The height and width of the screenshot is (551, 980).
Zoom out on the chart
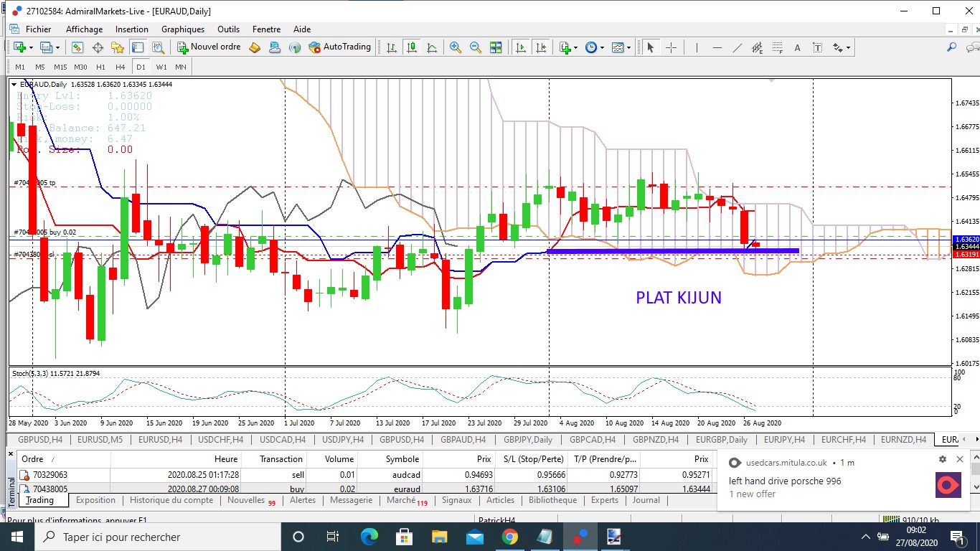pyautogui.click(x=476, y=47)
